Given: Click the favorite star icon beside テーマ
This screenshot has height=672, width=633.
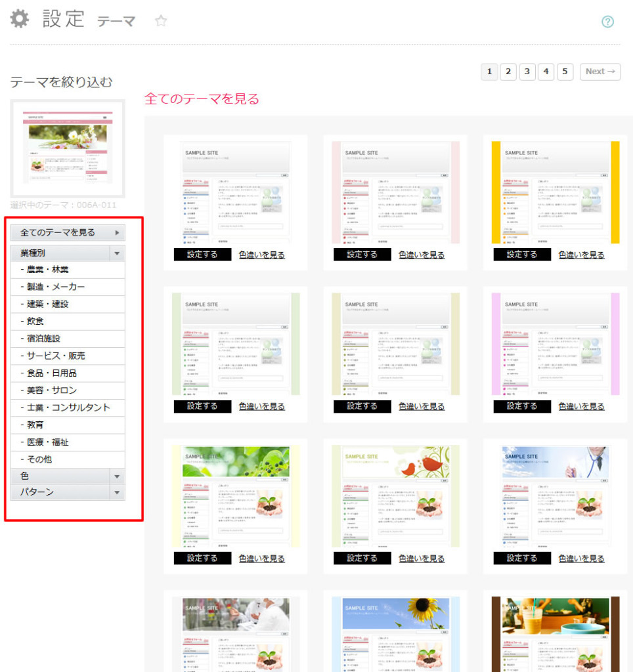Looking at the screenshot, I should click(x=161, y=21).
